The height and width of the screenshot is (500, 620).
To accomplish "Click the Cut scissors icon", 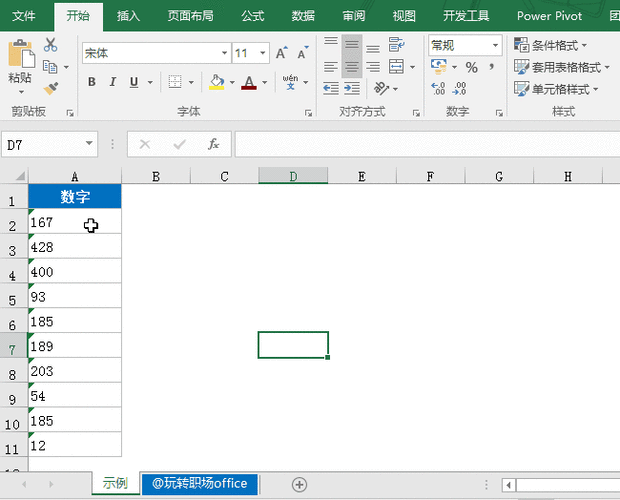I will tap(50, 44).
